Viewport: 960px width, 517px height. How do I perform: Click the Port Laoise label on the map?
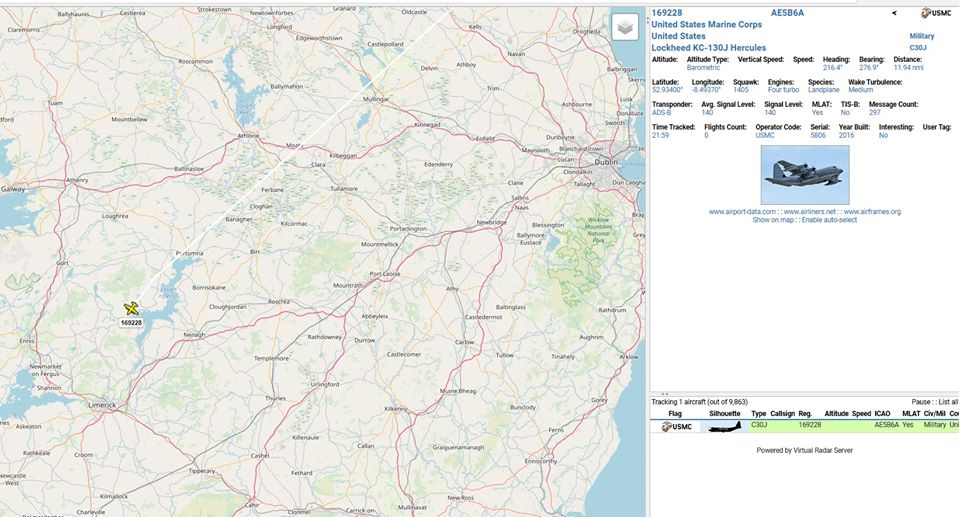click(384, 274)
